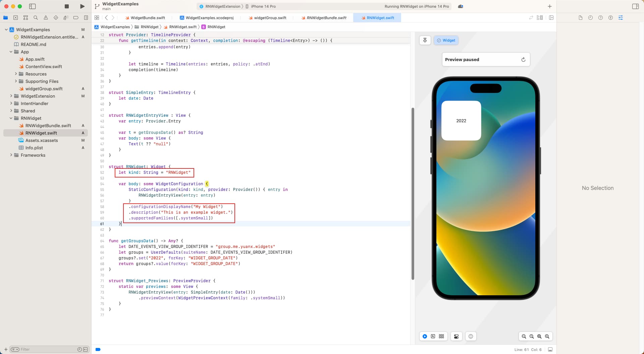Open the related items grid menu
Image resolution: width=644 pixels, height=354 pixels.
coord(97,17)
